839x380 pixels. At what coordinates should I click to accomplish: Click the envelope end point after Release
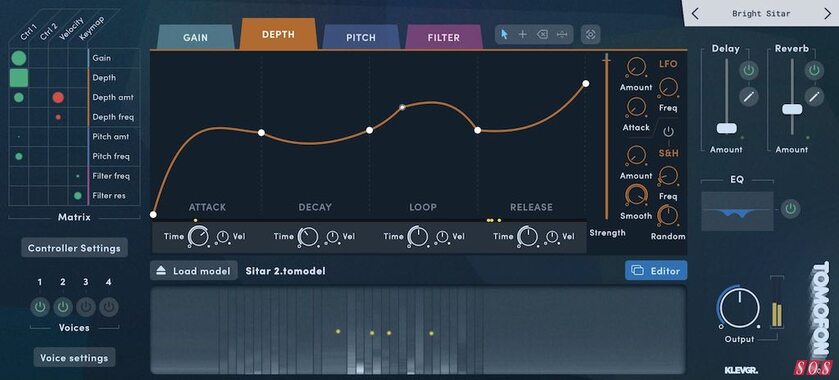(586, 83)
